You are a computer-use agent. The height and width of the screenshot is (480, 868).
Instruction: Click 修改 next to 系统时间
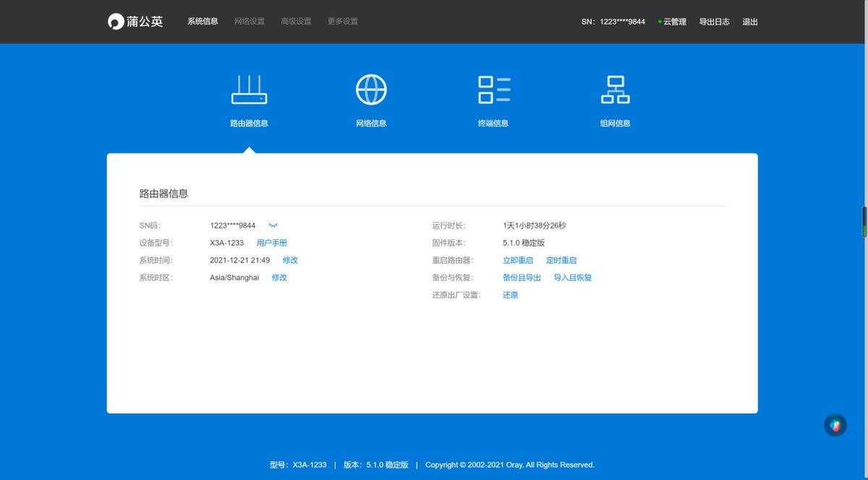click(290, 260)
